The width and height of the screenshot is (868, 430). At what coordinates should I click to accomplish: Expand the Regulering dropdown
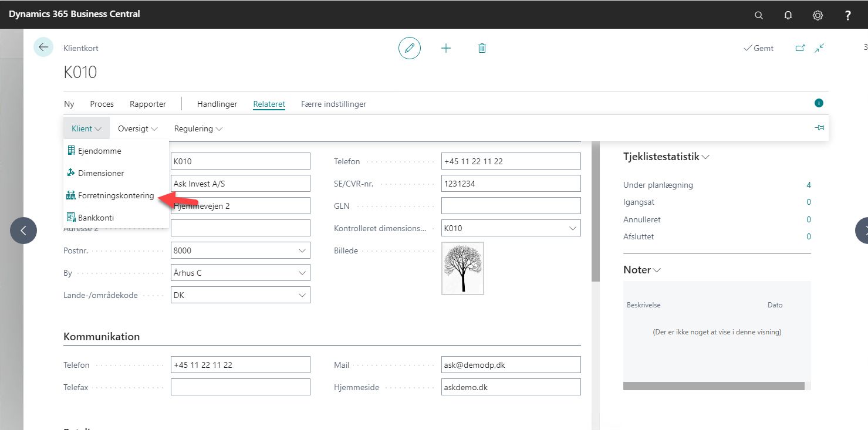tap(198, 128)
